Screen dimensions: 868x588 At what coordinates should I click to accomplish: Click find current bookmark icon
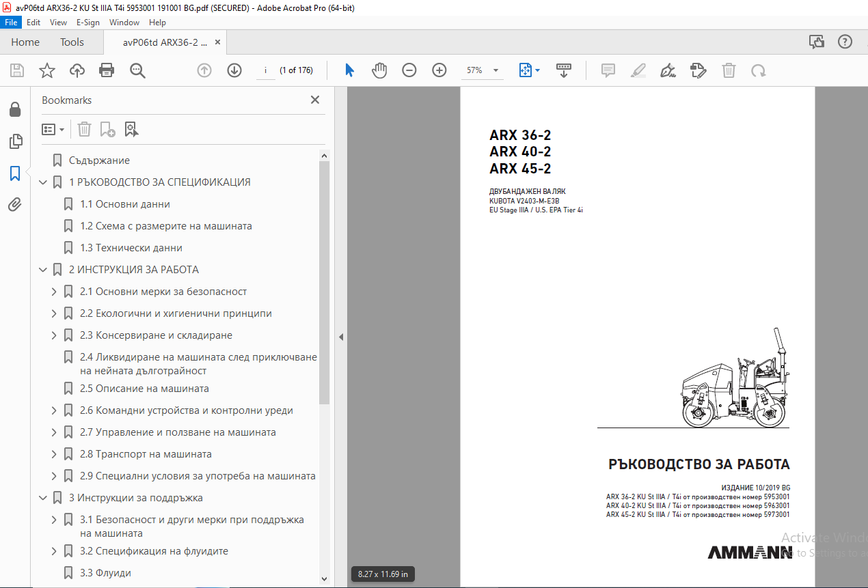pos(131,129)
